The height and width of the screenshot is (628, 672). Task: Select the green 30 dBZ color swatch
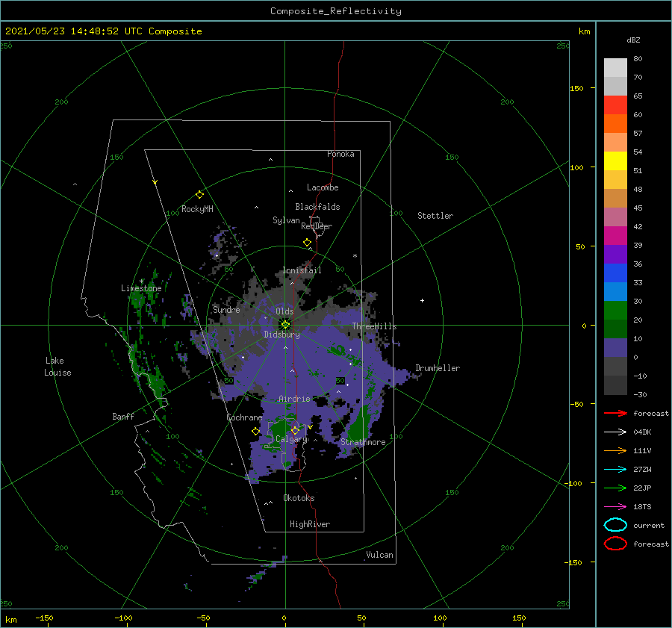click(615, 310)
